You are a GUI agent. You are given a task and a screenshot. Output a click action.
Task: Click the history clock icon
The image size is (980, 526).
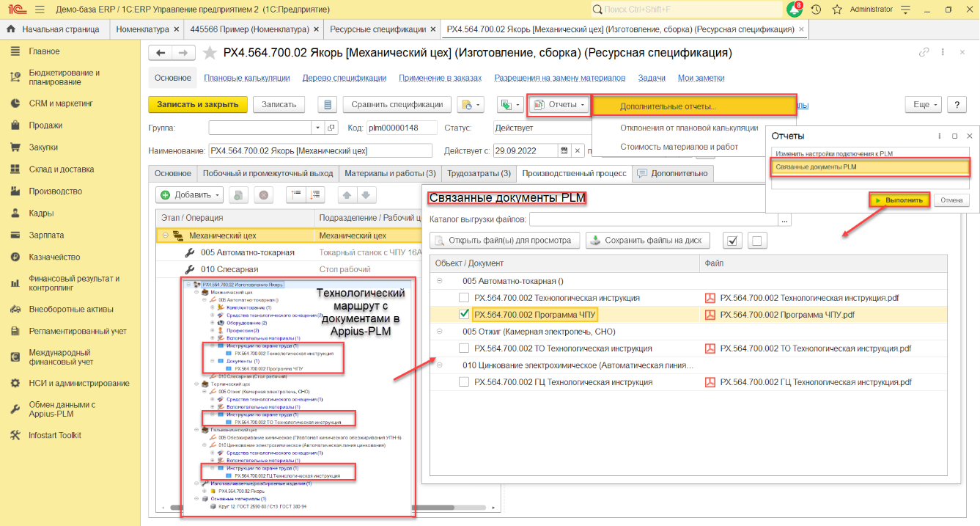pos(816,10)
